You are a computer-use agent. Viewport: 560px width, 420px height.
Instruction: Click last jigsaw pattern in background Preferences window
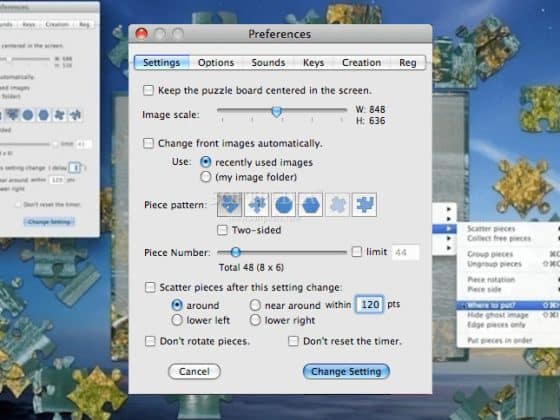(75, 115)
